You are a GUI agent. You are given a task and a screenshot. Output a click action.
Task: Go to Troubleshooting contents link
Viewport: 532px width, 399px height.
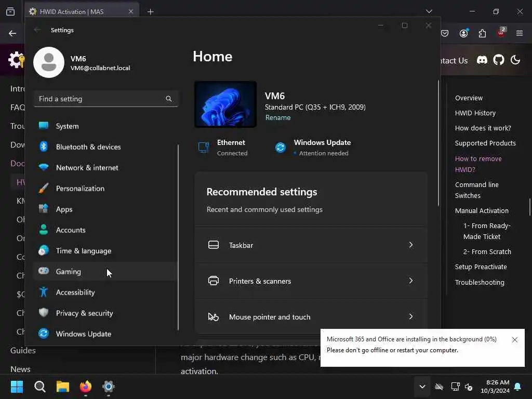point(480,282)
